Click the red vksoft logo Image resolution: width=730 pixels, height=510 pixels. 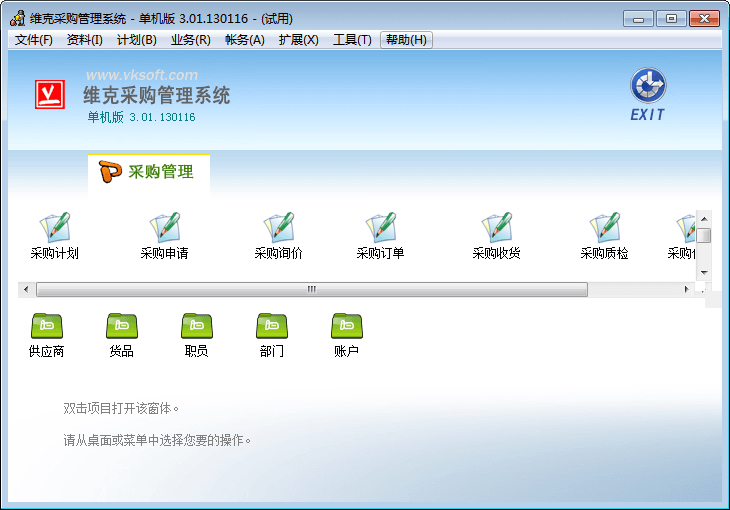point(50,95)
